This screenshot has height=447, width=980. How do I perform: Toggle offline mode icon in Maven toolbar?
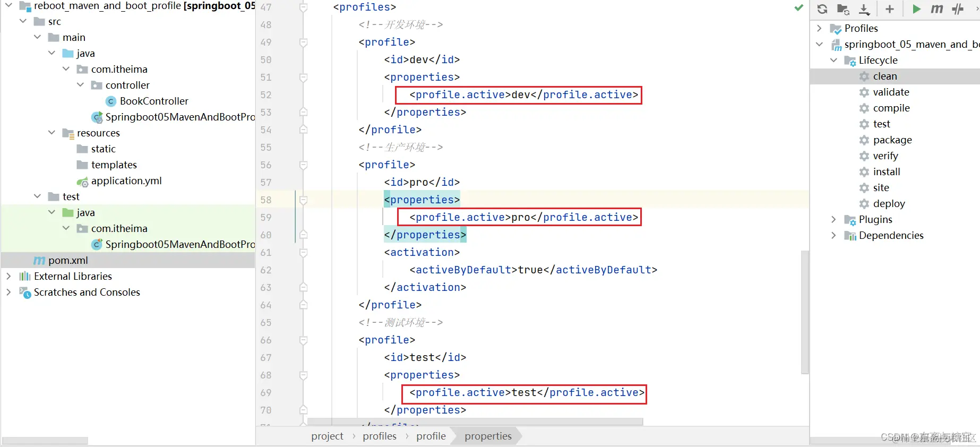pos(958,9)
